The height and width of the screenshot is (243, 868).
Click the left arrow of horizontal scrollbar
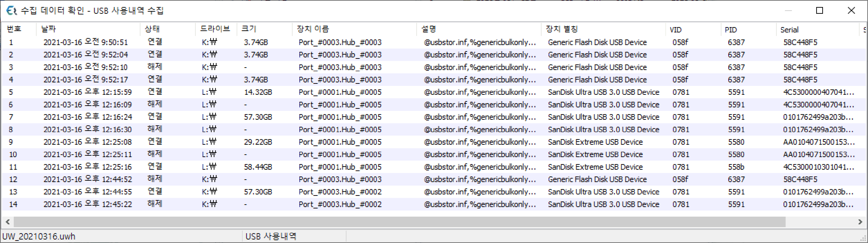(7, 222)
